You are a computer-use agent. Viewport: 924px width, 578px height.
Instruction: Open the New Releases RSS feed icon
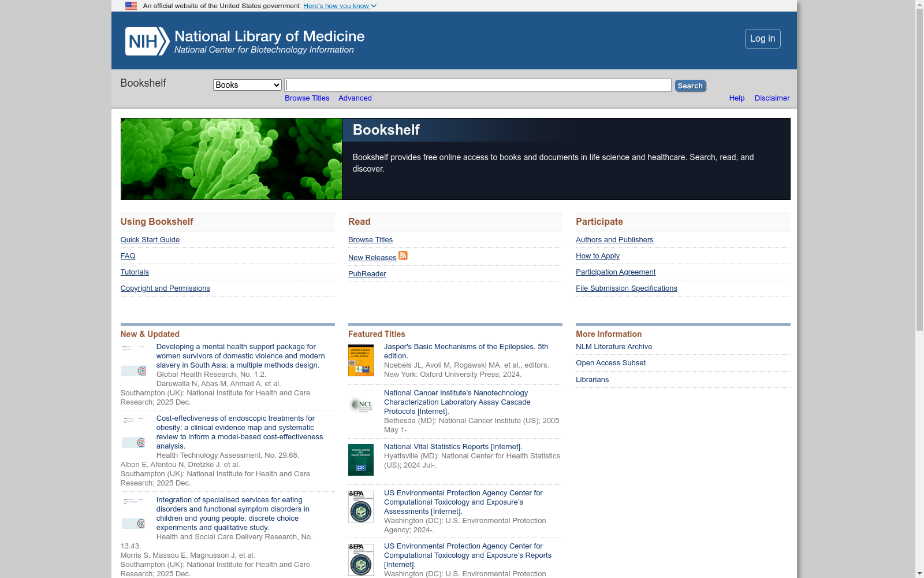(x=403, y=255)
